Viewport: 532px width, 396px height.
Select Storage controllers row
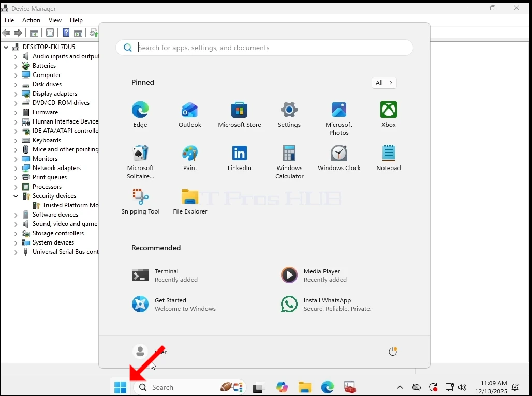tap(53, 233)
